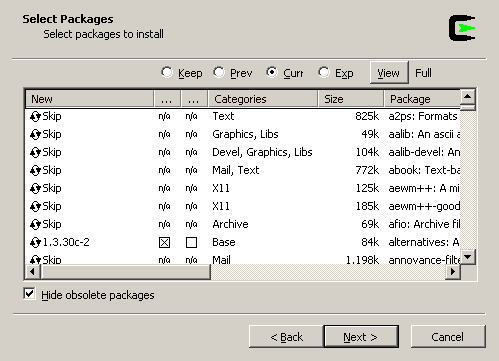This screenshot has height=361, width=499.
Task: Click the View button to change view
Action: (389, 73)
